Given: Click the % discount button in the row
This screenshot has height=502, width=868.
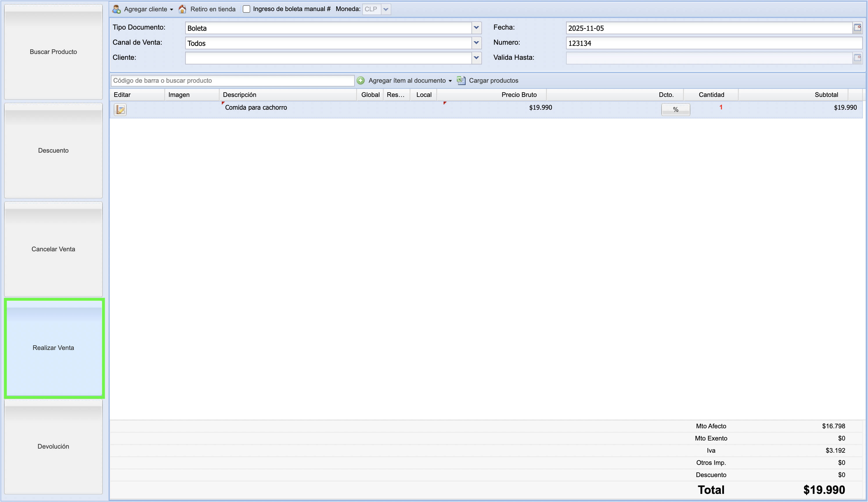Looking at the screenshot, I should [675, 109].
